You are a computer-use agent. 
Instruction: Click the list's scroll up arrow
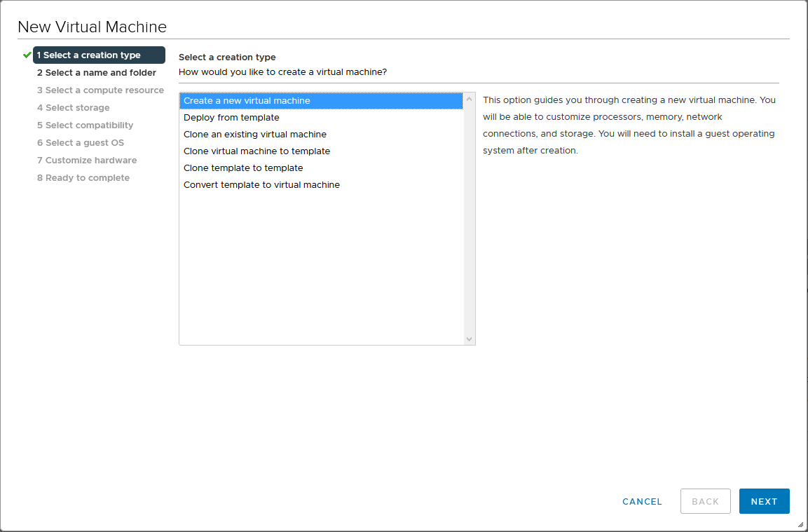[x=470, y=98]
